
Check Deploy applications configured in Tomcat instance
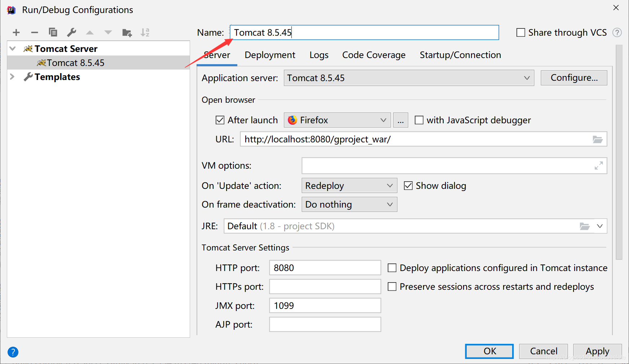pyautogui.click(x=392, y=268)
